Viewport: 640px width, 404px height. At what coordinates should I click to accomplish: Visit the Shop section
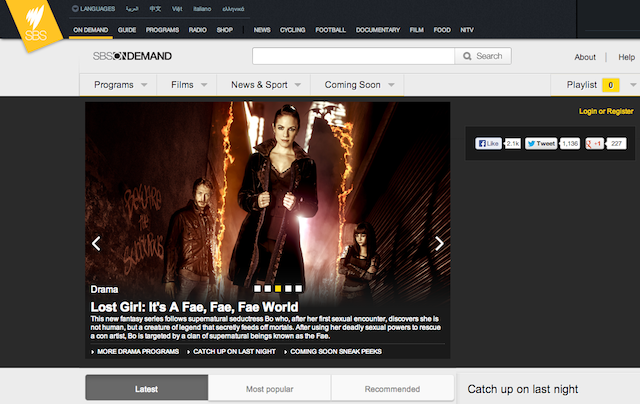point(224,30)
